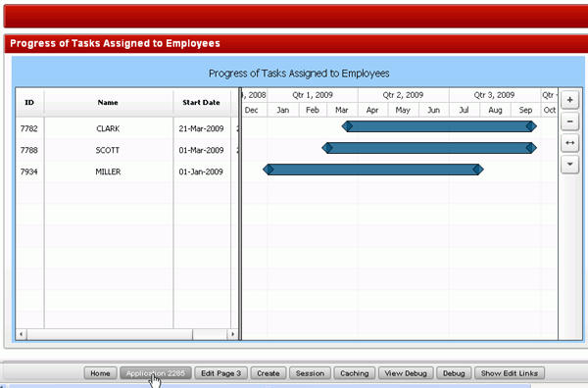Screen dimensions: 588x388
Task: Click the splitter between table and timeline
Action: [240, 214]
